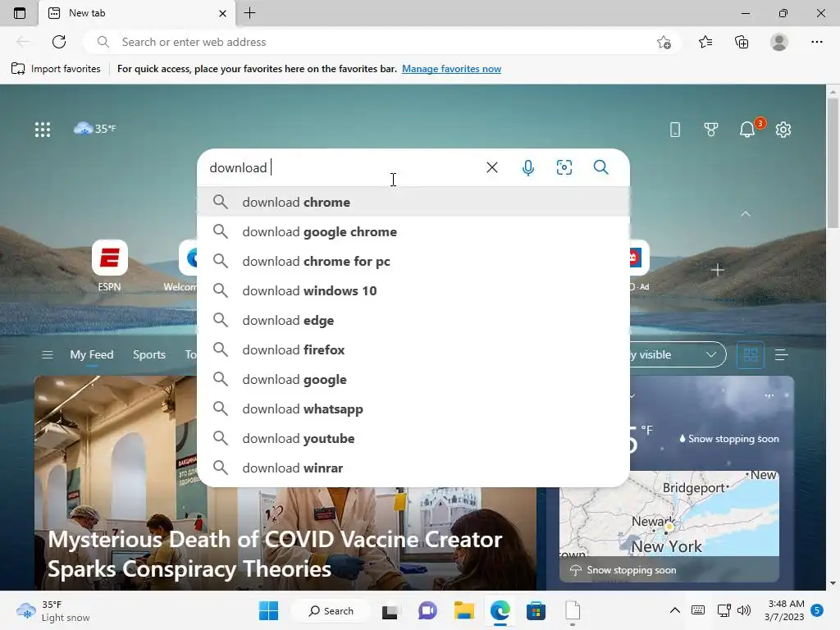Start voice search microphone
Viewport: 840px width, 630px height.
(x=527, y=167)
